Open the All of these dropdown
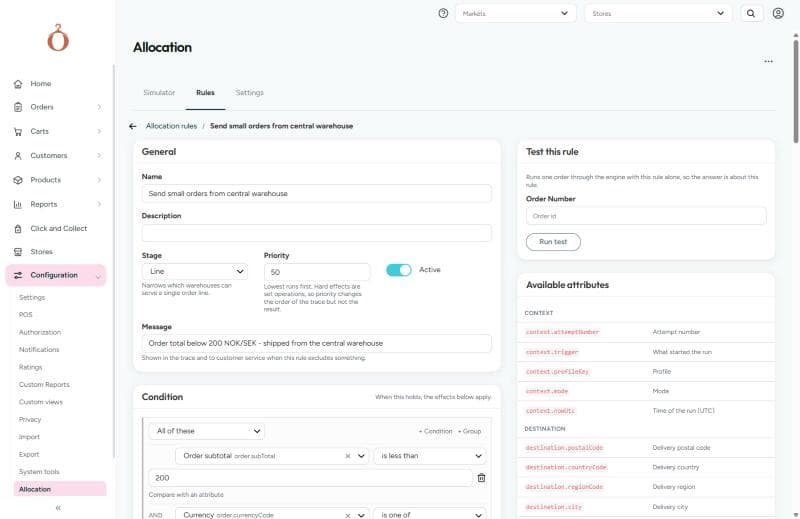The image size is (800, 519). (x=207, y=431)
